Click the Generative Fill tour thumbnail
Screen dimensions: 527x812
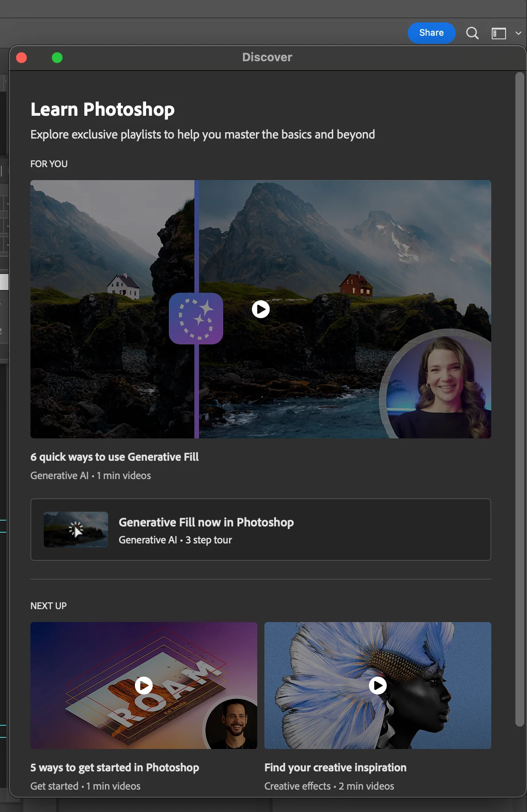click(76, 530)
